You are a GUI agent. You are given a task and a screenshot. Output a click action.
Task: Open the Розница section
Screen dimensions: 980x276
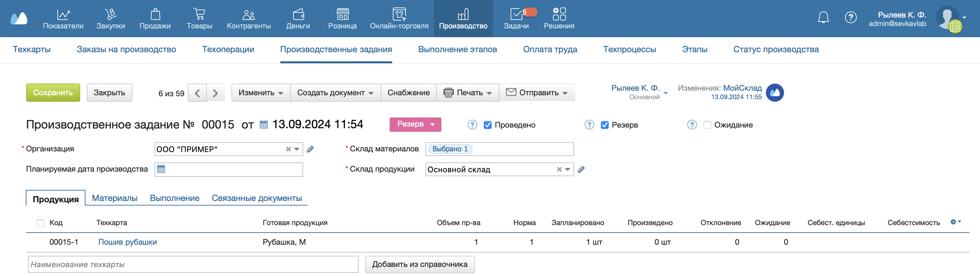point(342,19)
